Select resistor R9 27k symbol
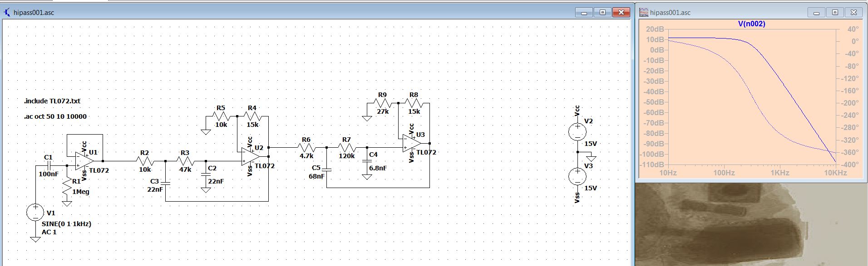Screen dimensions: 868x266 [x=382, y=103]
